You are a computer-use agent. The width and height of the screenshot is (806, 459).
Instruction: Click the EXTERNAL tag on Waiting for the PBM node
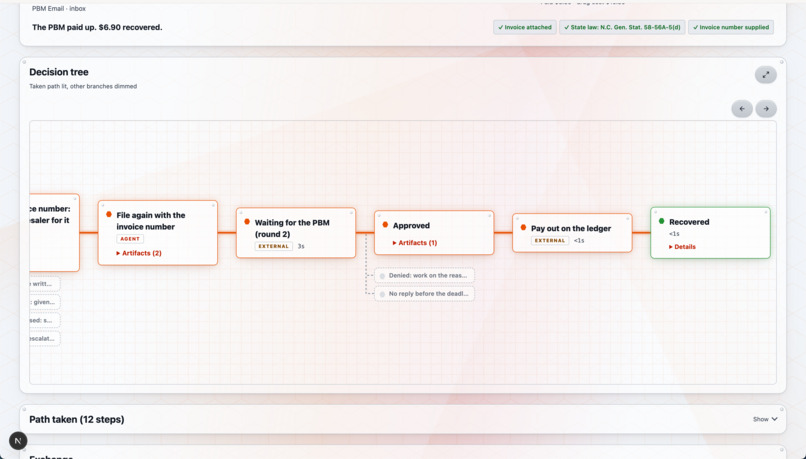[x=273, y=246]
